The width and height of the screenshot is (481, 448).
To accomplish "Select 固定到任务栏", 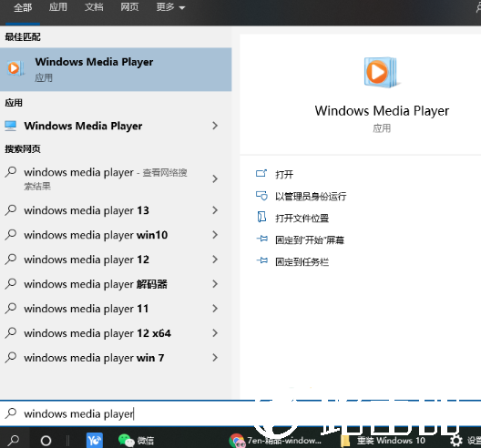I will pyautogui.click(x=302, y=262).
